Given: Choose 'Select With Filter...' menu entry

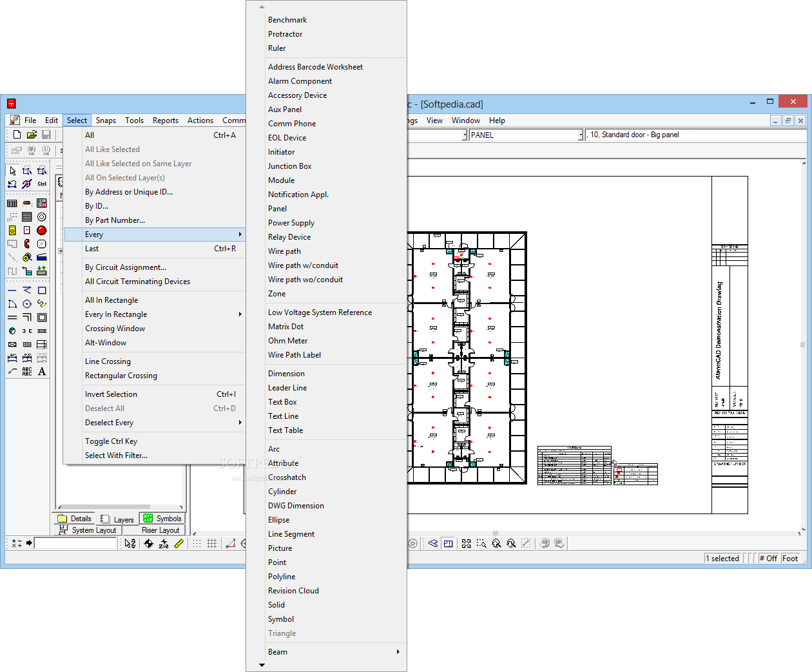Looking at the screenshot, I should [155, 456].
